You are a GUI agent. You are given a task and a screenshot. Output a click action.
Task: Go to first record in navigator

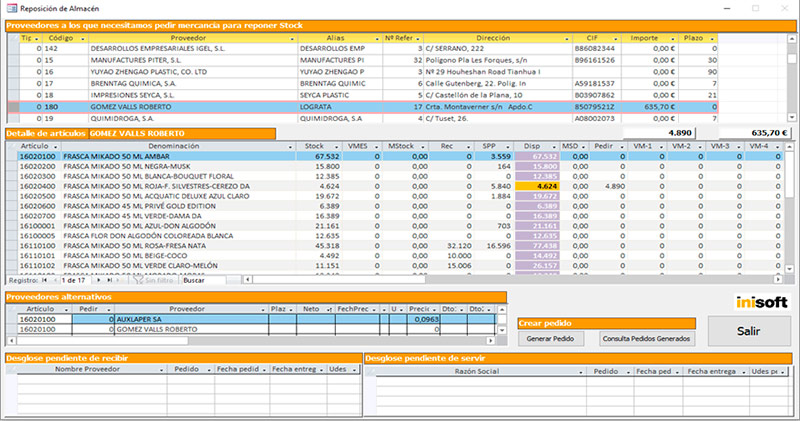(44, 280)
